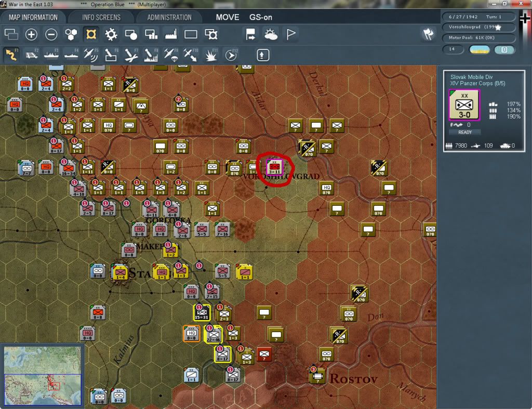Click the 3-0 unit counter in side panel
This screenshot has width=532, height=409.
pyautogui.click(x=464, y=105)
